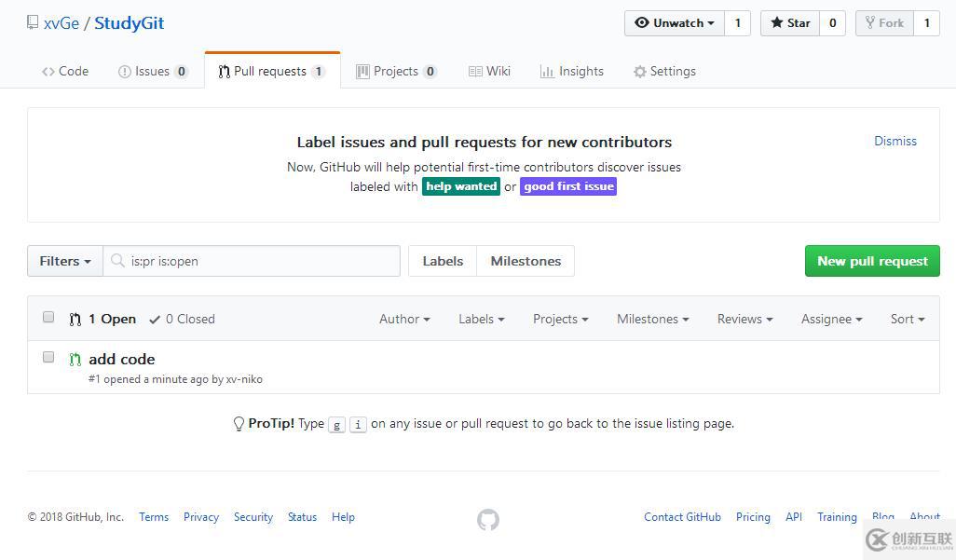
Task: Toggle the select-all pull requests checkbox
Action: point(48,318)
